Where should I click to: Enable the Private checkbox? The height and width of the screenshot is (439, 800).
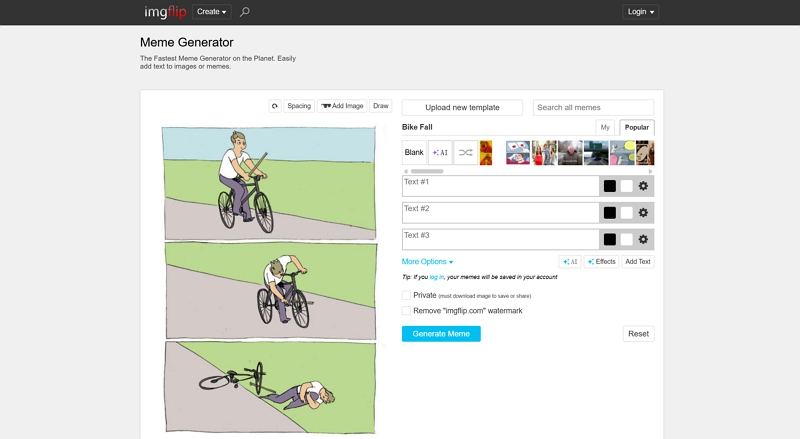coord(407,296)
